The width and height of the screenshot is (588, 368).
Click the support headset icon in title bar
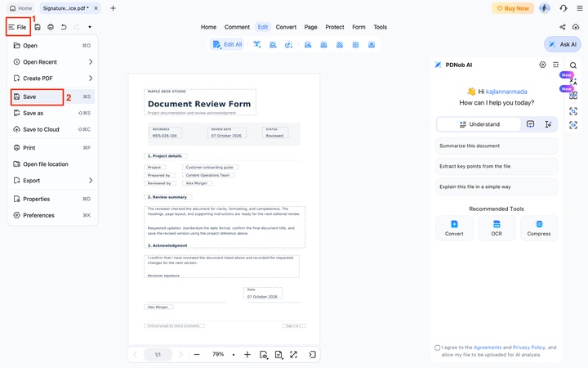coord(563,8)
